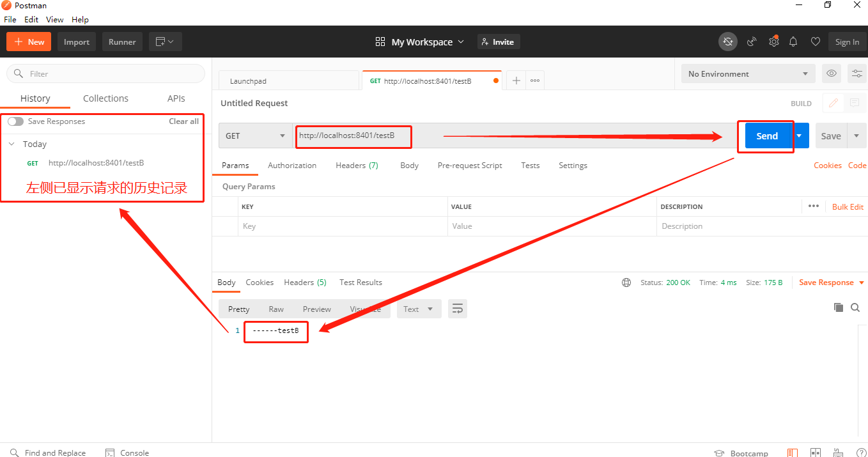
Task: Open the Pre-request Script tab
Action: pos(470,165)
